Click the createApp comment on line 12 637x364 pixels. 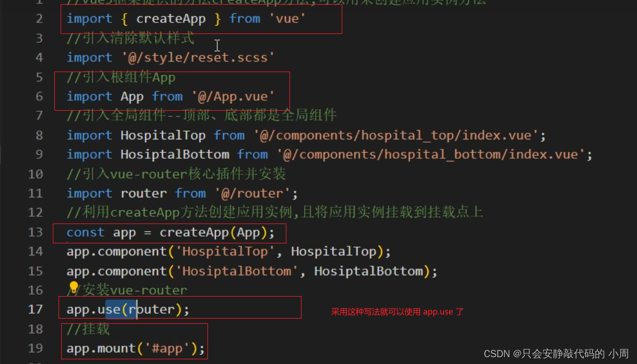coord(275,213)
